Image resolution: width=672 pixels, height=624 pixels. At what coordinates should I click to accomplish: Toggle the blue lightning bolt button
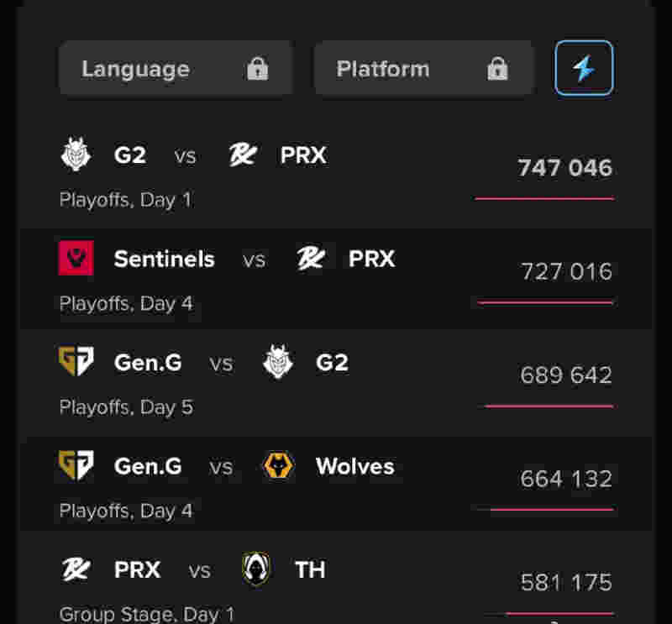pos(584,68)
